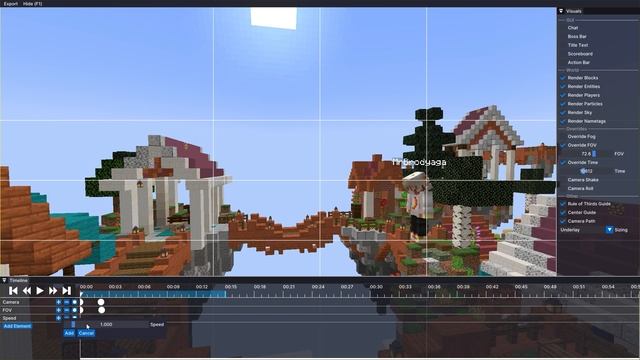The width and height of the screenshot is (640, 360).
Task: Click the plus icon on the Camera track
Action: pos(58,302)
